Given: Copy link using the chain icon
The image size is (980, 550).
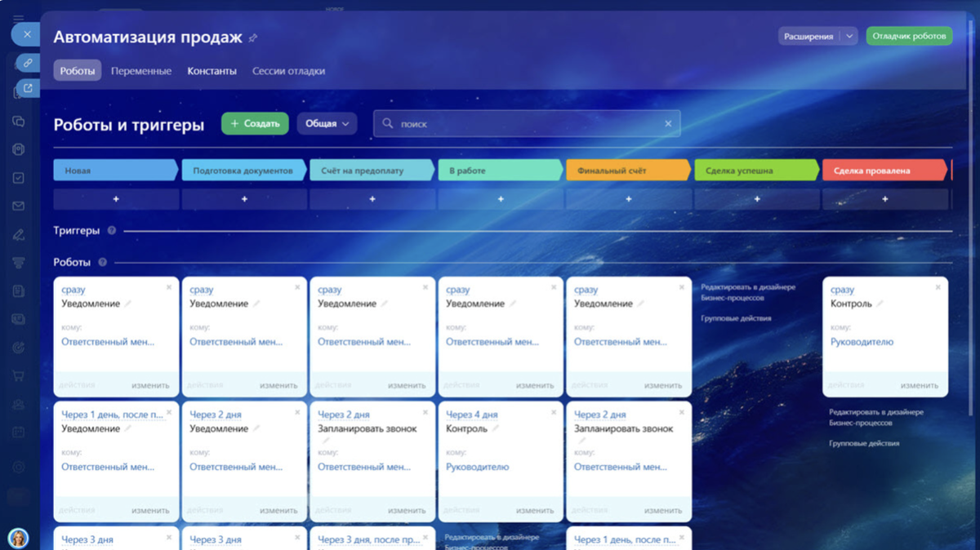Looking at the screenshot, I should coord(28,62).
